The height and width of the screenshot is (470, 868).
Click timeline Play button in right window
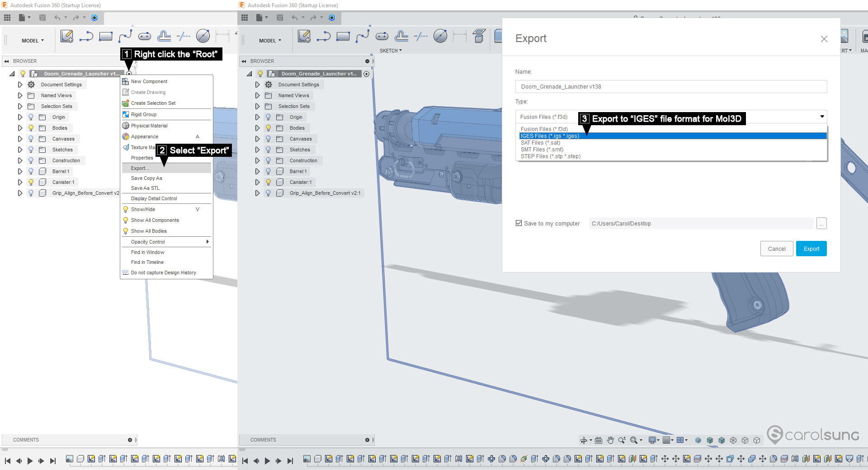267,461
